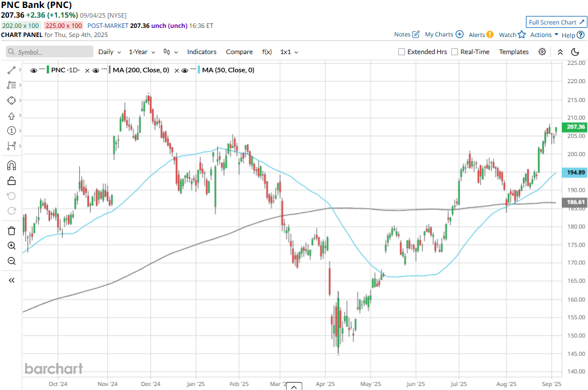Viewport: 588px width, 390px height.
Task: Open the My Charts link
Action: [439, 35]
